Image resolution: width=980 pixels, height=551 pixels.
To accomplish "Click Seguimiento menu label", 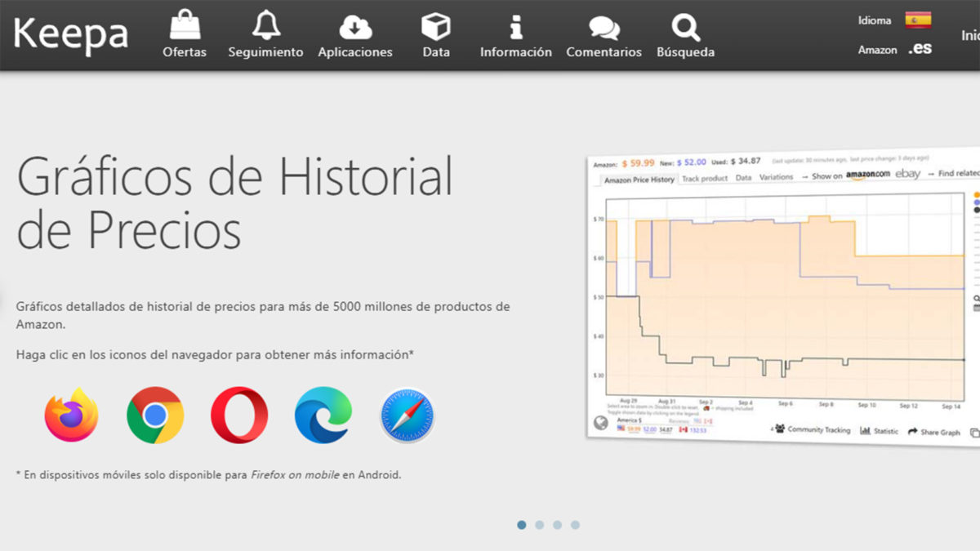I will (265, 52).
